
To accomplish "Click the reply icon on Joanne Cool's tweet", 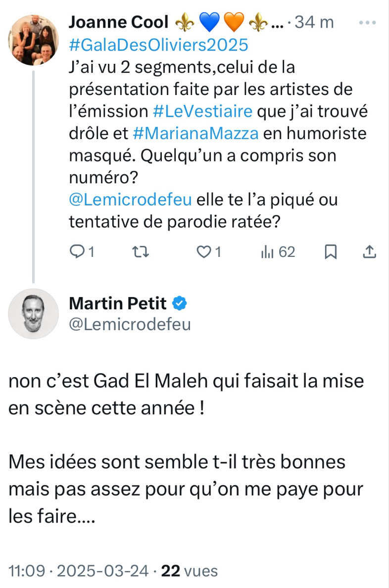I will pyautogui.click(x=77, y=251).
